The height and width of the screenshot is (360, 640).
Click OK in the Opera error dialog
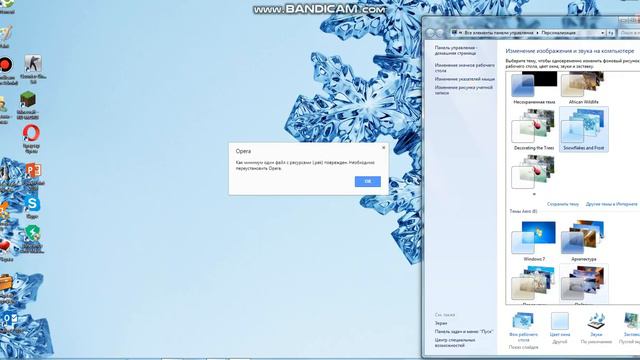368,181
